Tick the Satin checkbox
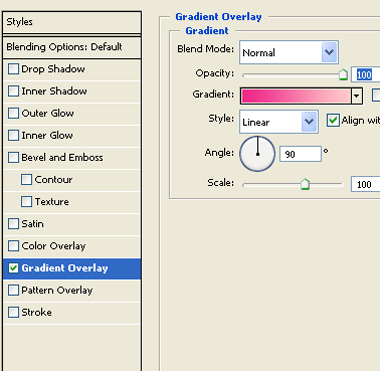This screenshot has height=371, width=380. [x=13, y=224]
